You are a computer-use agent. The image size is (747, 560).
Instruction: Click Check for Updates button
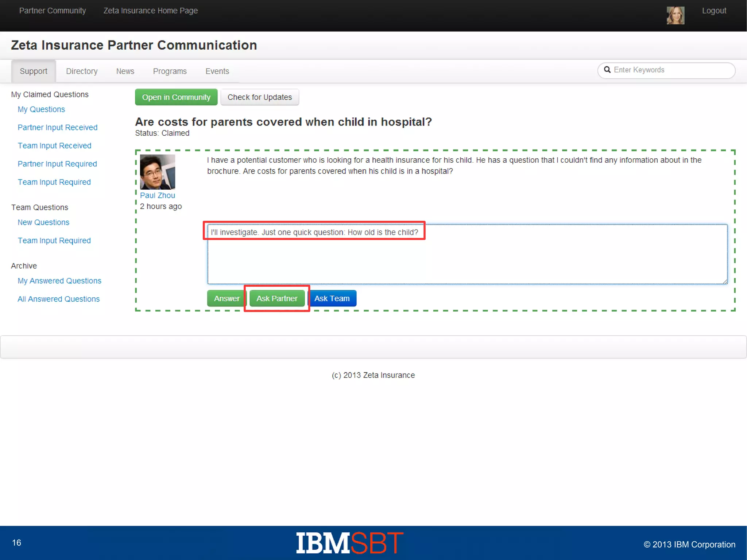[x=260, y=97]
